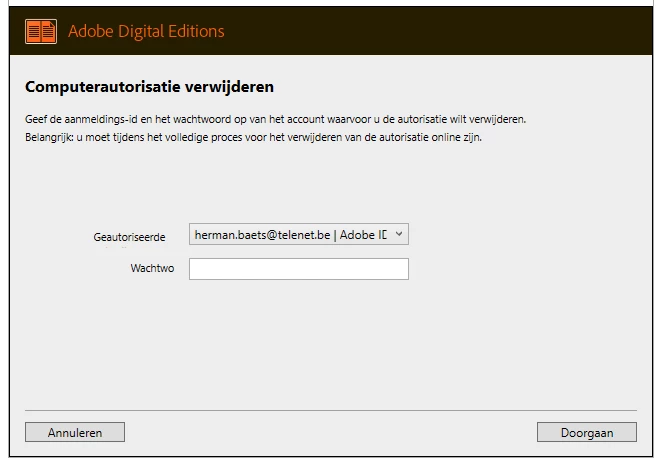
Task: Click the "Adobe Digital Editions" title text
Action: coord(146,31)
